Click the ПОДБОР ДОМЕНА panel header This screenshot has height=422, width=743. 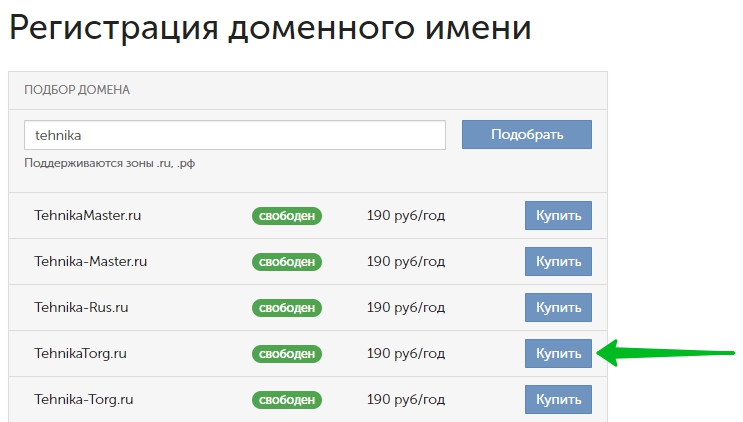point(77,90)
